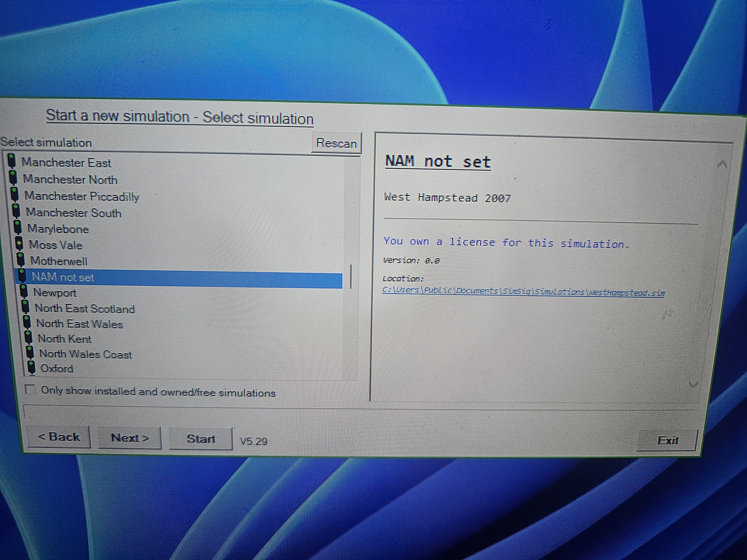Open the WestHampstead.sim location link
Viewport: 747px width, 560px height.
click(523, 291)
